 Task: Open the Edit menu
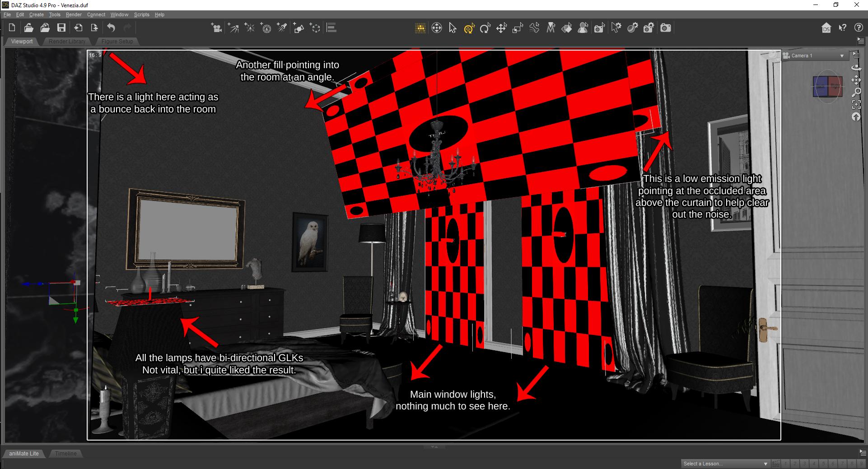[x=20, y=14]
